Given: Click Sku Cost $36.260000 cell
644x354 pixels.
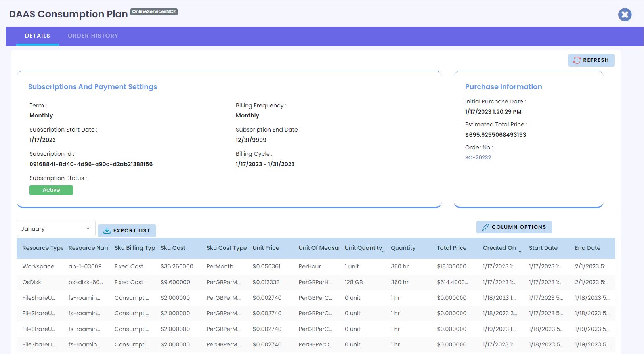Looking at the screenshot, I should (177, 266).
